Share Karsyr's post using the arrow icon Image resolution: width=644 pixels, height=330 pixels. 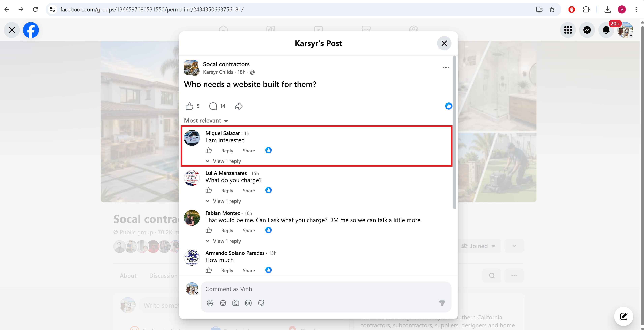point(239,106)
